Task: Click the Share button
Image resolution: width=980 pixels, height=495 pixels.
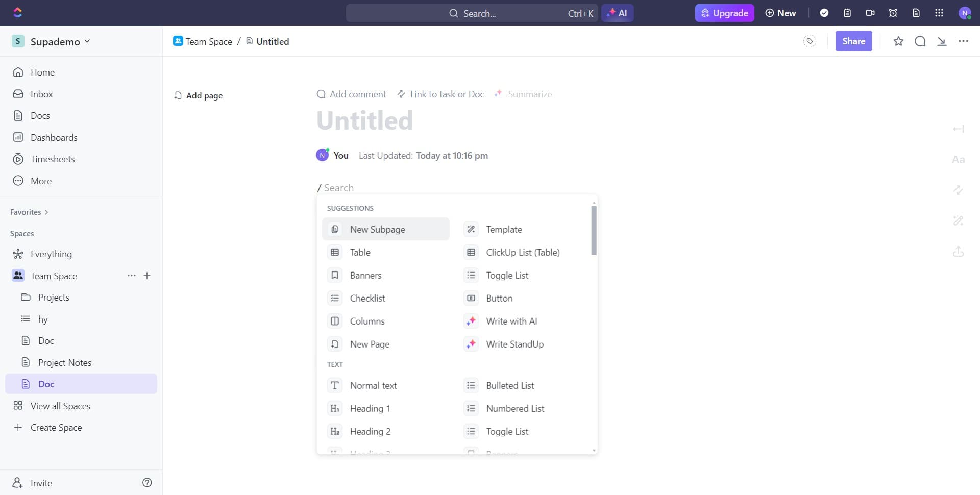Action: coord(854,41)
